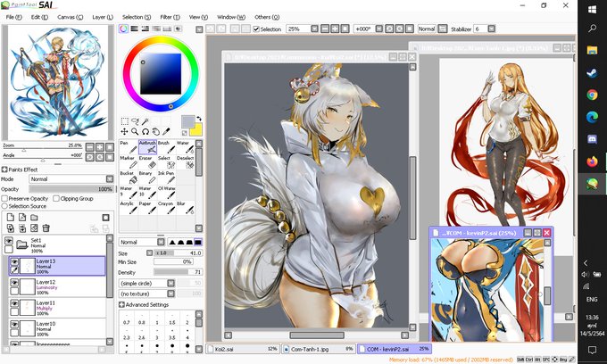
Task: Open the Edit menu
Action: coord(39,17)
